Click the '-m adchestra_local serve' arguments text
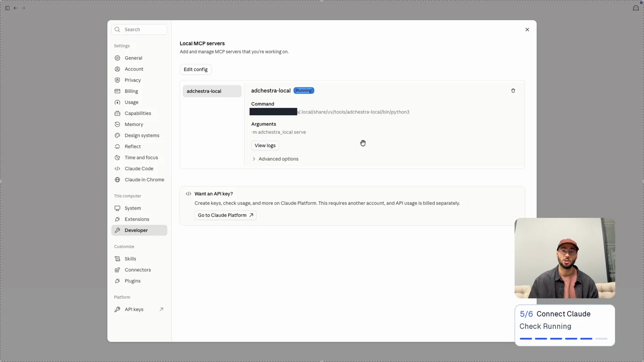The height and width of the screenshot is (362, 644). point(279,132)
